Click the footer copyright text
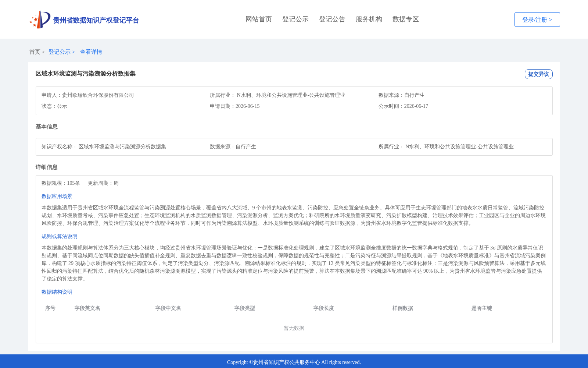588x368 pixels. pyautogui.click(x=294, y=362)
